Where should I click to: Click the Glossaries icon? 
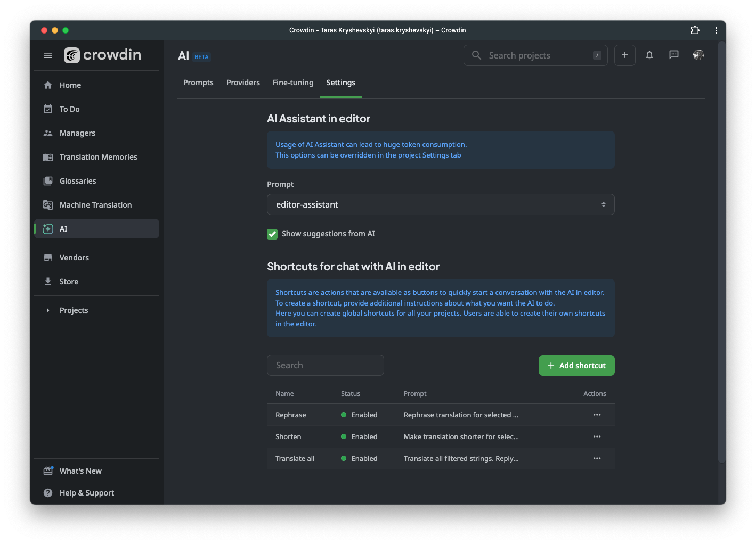tap(48, 181)
